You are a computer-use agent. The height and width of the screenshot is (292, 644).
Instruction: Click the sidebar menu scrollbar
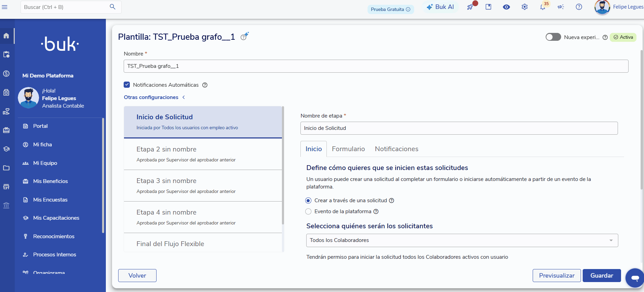click(x=103, y=175)
